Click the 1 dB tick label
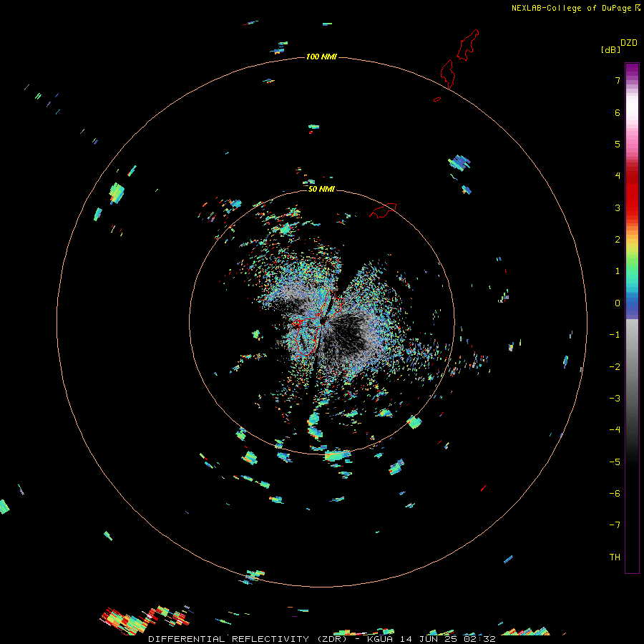The image size is (644, 644). 618,271
